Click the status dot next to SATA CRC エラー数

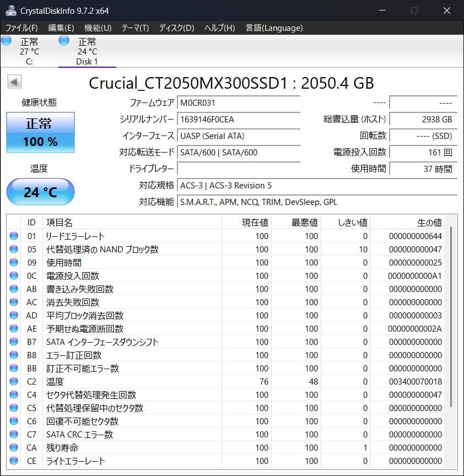pos(13,435)
